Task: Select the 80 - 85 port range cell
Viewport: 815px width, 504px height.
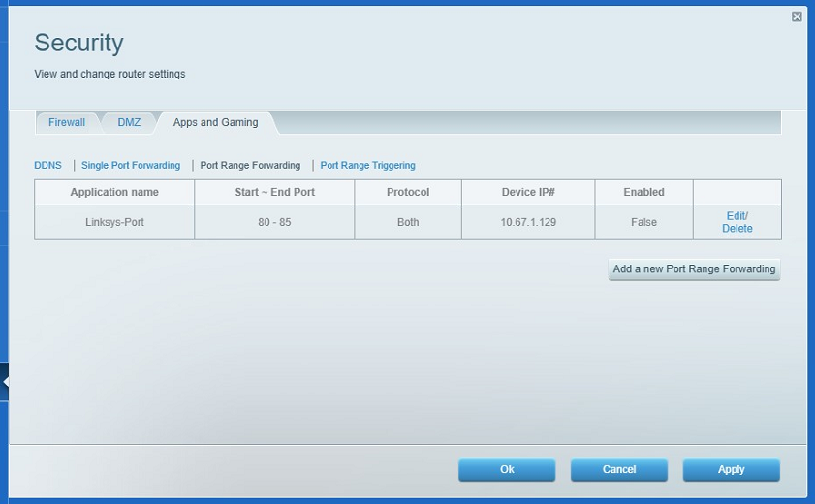Action: [x=274, y=222]
